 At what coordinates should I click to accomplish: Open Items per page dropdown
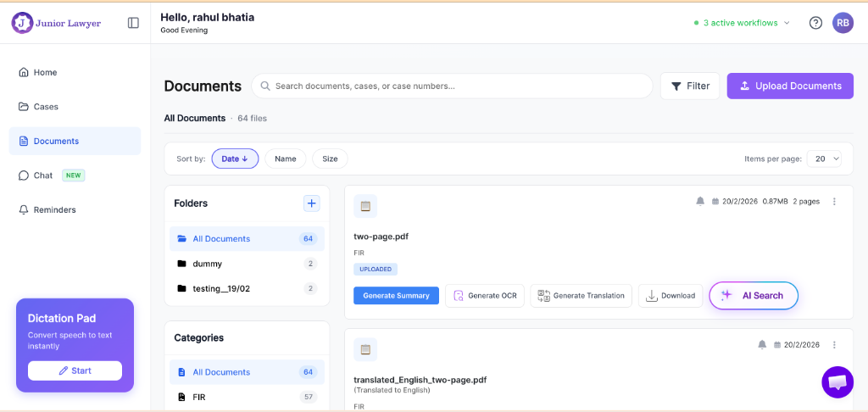(824, 159)
